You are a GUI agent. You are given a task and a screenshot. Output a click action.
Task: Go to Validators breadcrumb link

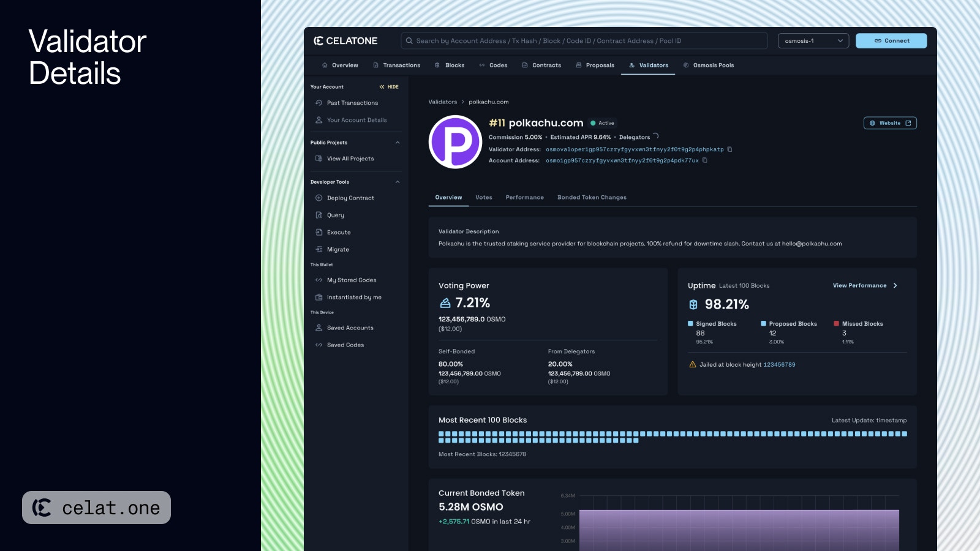click(443, 102)
